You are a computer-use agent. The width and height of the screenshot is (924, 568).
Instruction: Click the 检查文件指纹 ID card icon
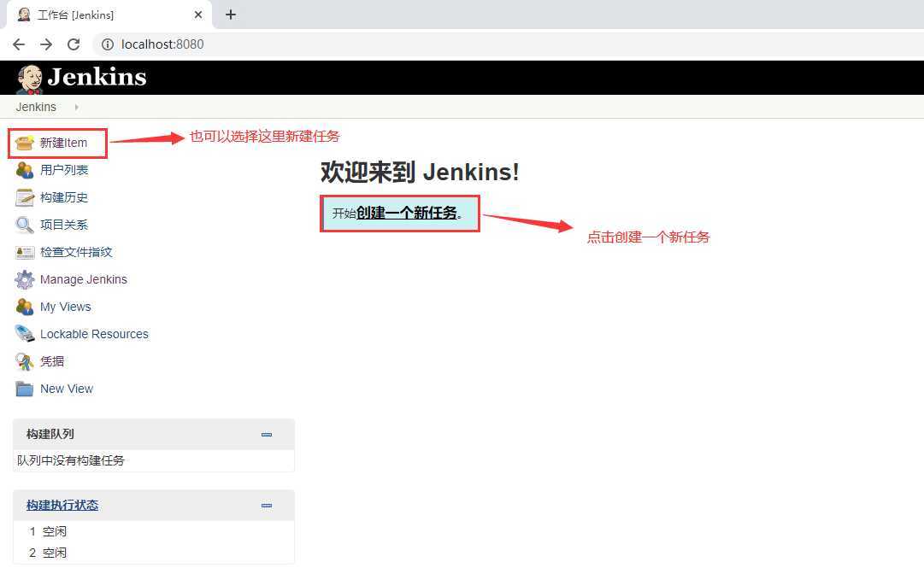tap(24, 253)
